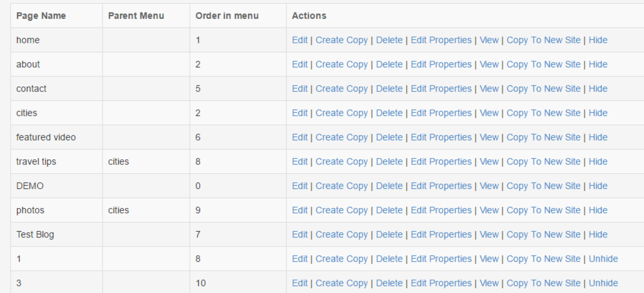Hide the photos page

point(598,210)
